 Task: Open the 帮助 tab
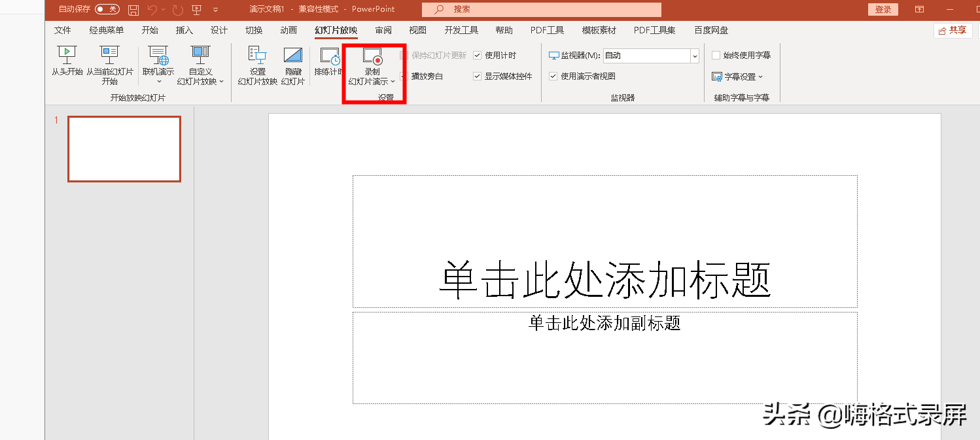click(x=504, y=30)
